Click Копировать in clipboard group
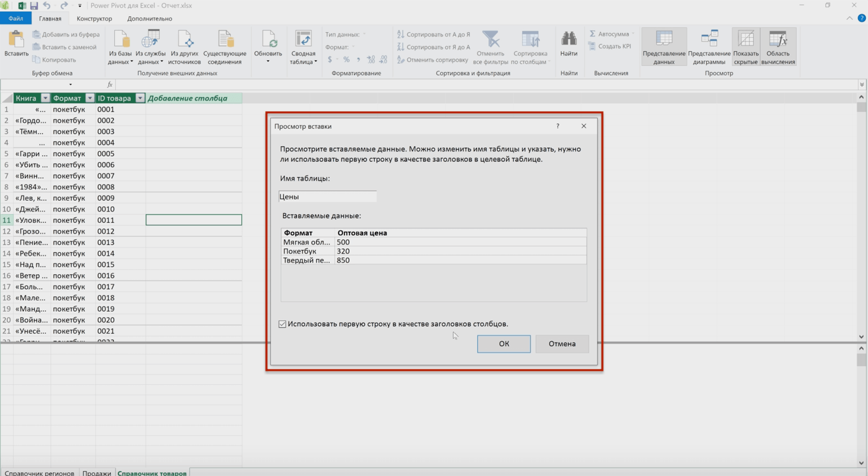This screenshot has height=476, width=868. [x=54, y=60]
